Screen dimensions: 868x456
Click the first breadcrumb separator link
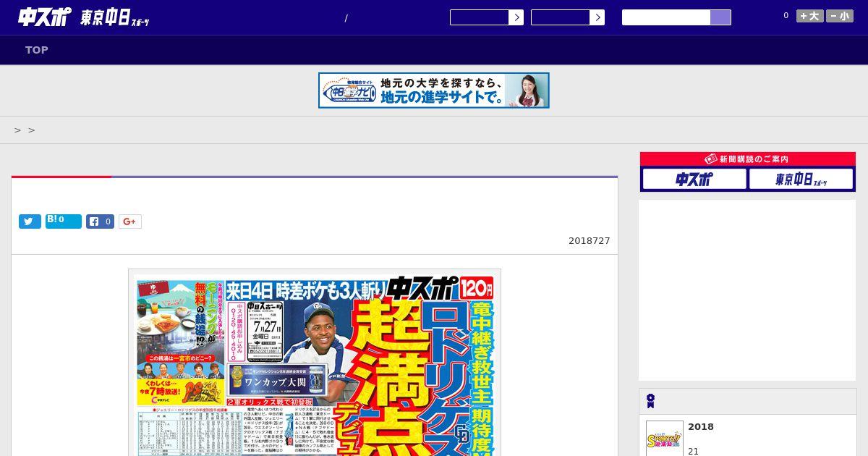coord(17,130)
